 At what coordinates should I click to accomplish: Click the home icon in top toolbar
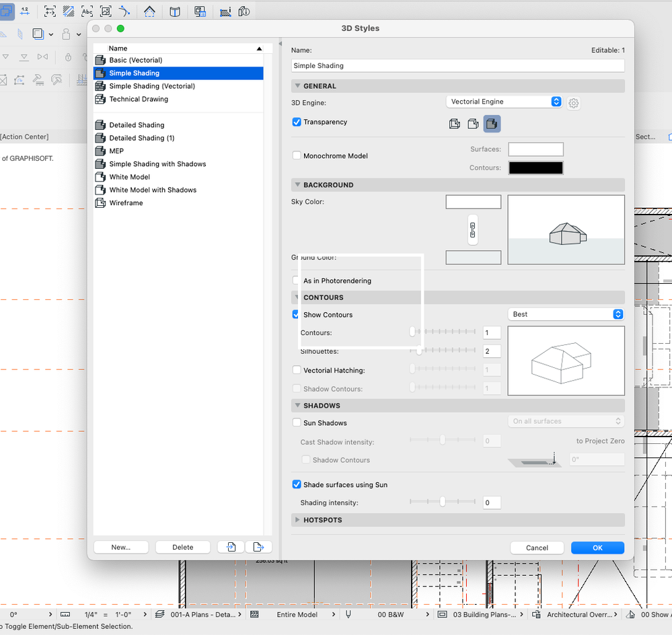pos(149,11)
